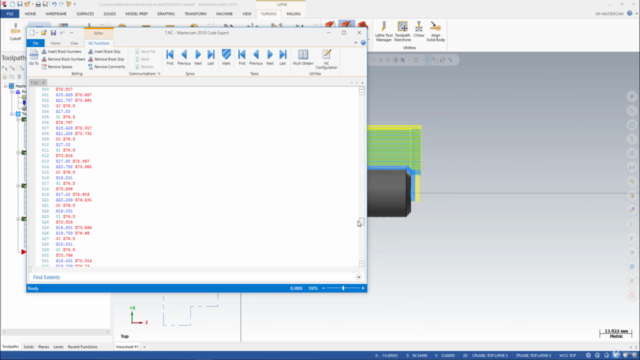Jump to First sync in Syncs group
The width and height of the screenshot is (640, 360).
click(x=170, y=57)
